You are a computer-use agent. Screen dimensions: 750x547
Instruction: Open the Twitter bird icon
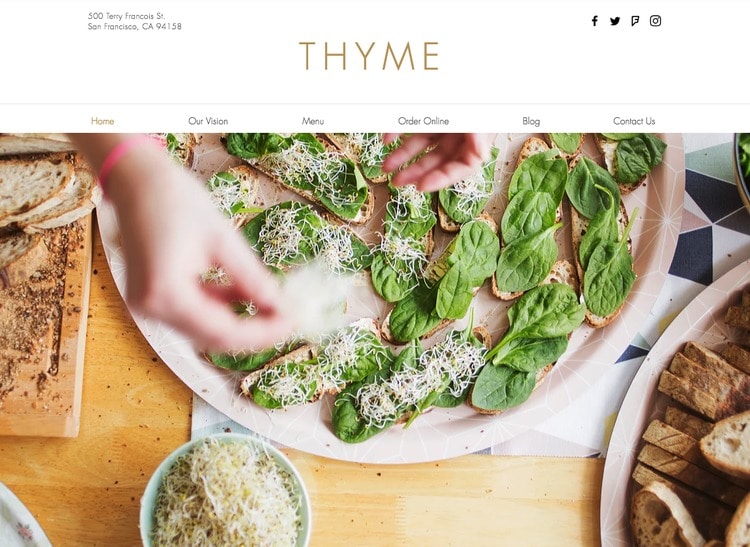point(615,21)
